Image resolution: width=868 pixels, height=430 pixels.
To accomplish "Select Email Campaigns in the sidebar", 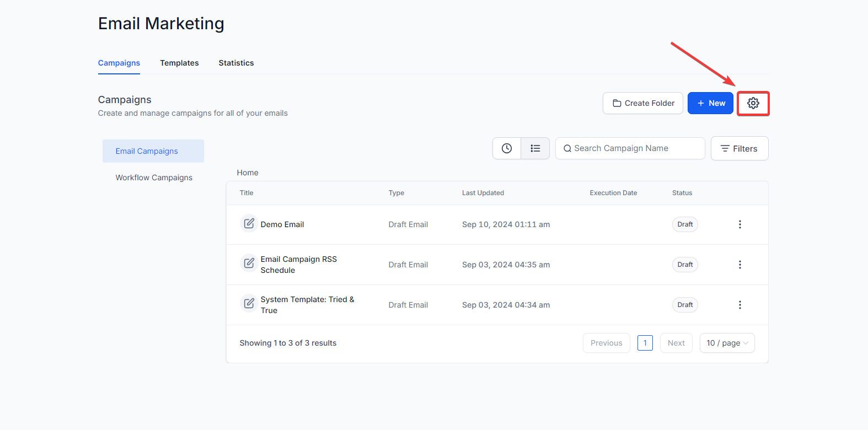I will click(153, 151).
